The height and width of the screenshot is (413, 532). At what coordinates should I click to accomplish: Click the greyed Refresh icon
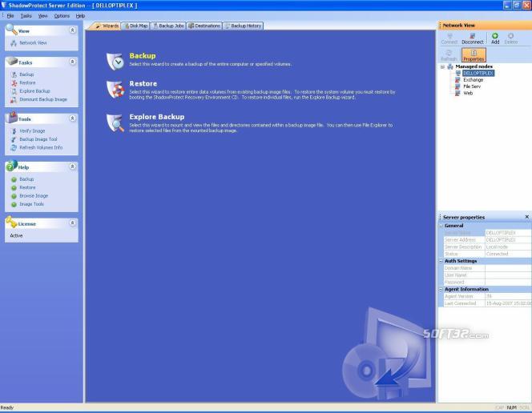[449, 55]
